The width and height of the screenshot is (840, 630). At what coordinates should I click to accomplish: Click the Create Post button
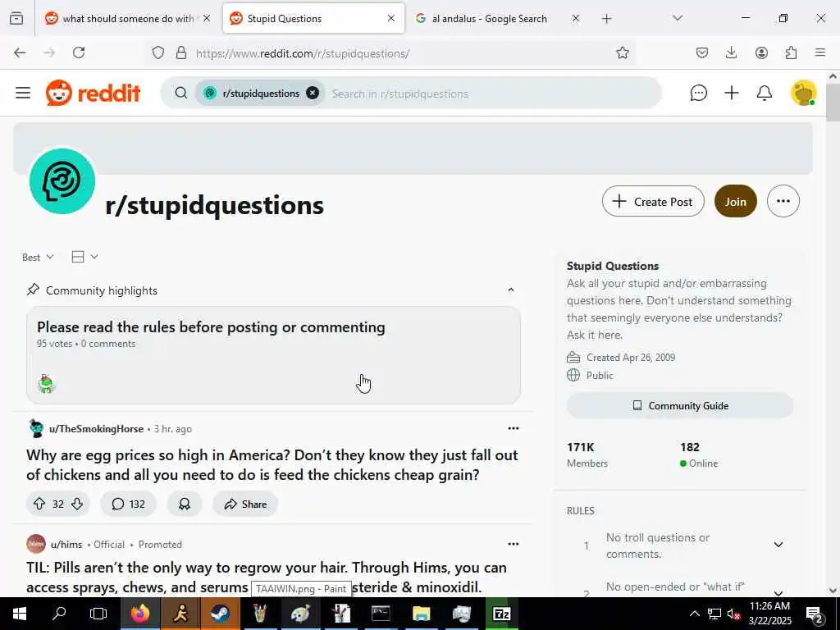click(x=653, y=202)
